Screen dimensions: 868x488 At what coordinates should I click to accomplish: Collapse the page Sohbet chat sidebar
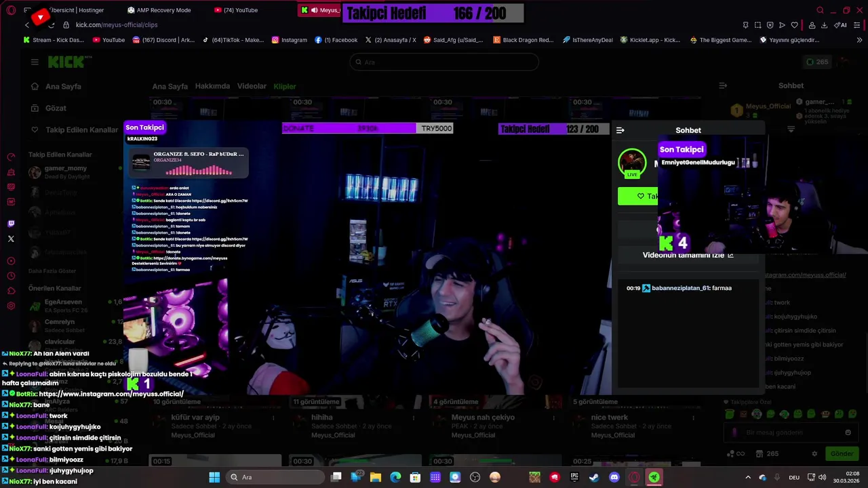[x=723, y=85]
